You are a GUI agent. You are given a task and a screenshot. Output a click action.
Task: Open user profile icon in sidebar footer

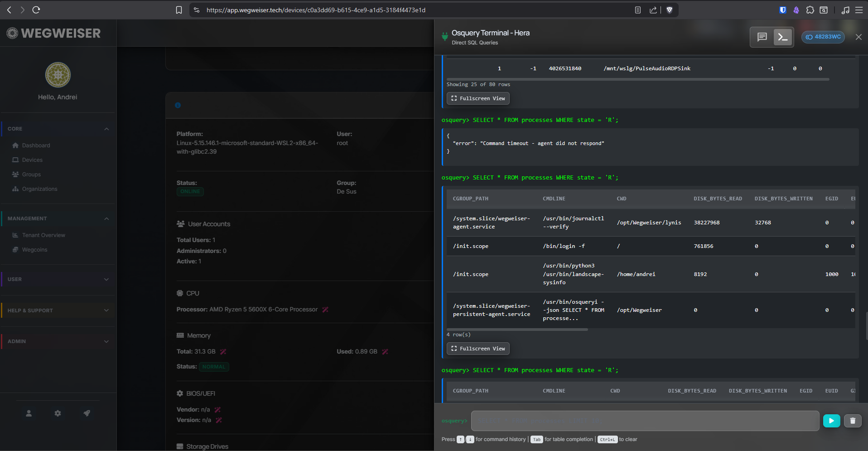(29, 413)
